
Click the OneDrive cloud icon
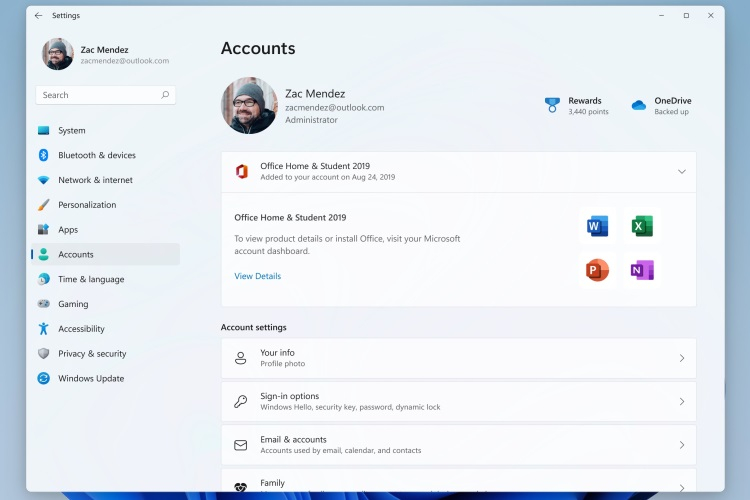tap(639, 105)
